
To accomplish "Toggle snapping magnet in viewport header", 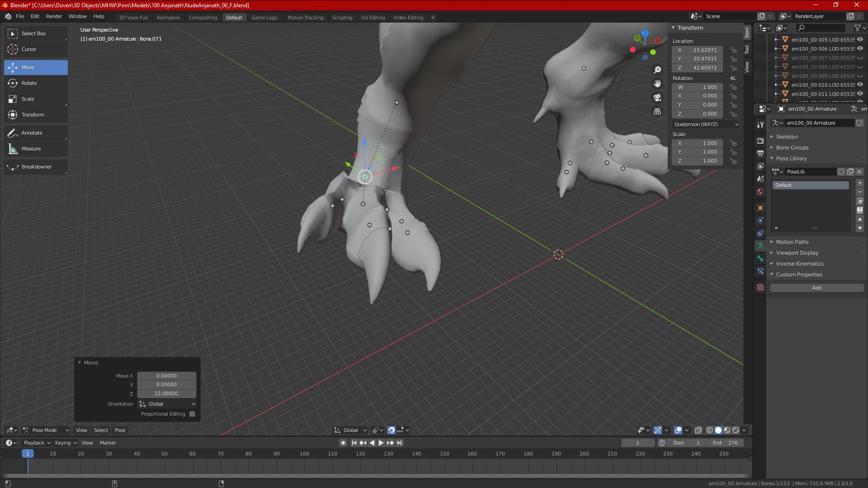I will coord(392,430).
